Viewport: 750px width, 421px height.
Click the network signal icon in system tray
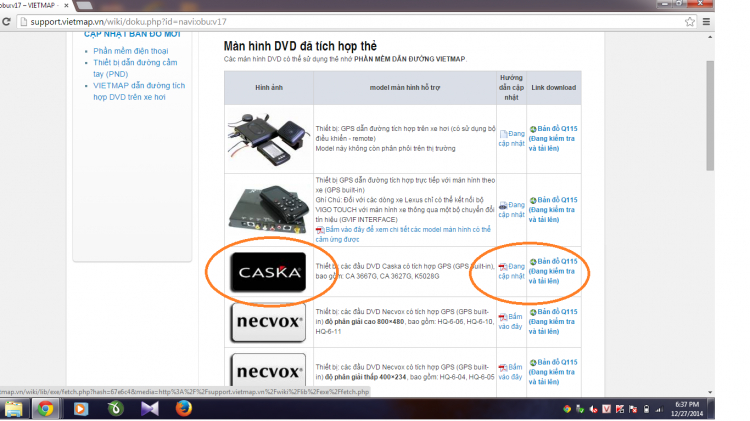pyautogui.click(x=659, y=409)
